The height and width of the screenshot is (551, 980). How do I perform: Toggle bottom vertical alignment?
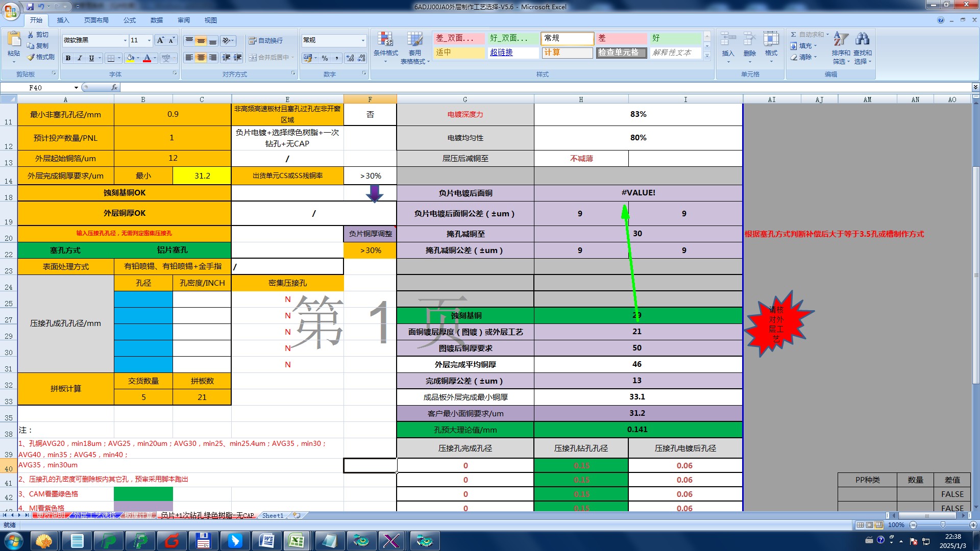point(213,40)
